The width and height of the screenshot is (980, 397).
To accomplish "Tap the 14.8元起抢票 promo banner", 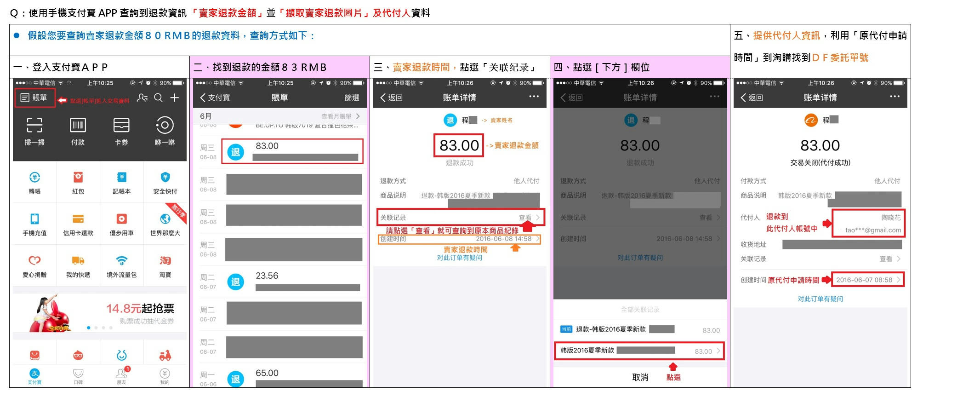I will [100, 313].
